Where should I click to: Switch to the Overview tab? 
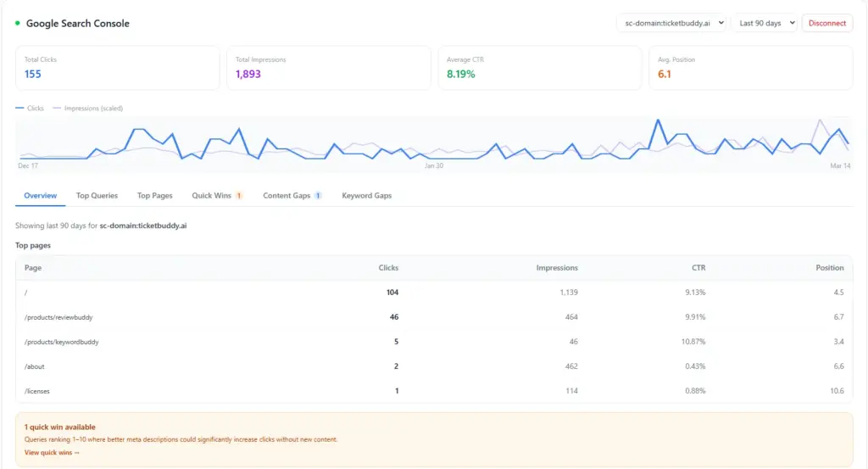point(41,195)
